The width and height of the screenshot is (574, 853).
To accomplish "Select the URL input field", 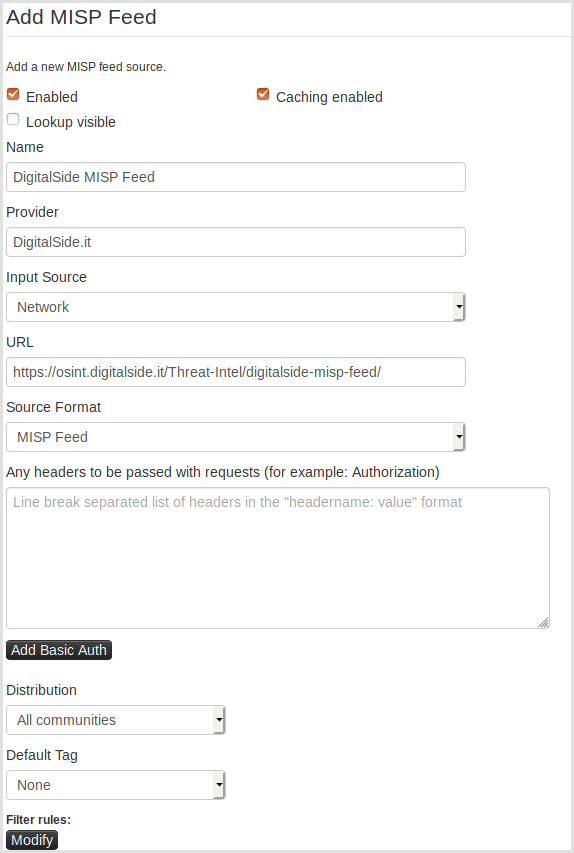I will (236, 372).
